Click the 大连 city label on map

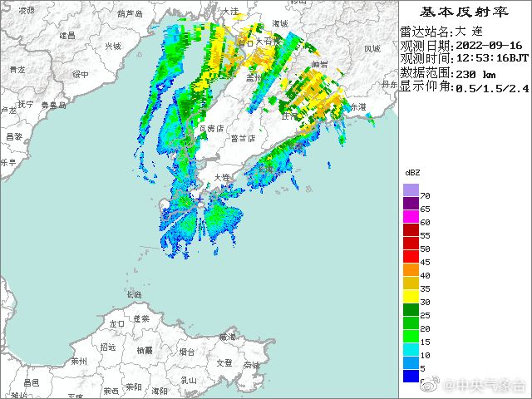223,177
